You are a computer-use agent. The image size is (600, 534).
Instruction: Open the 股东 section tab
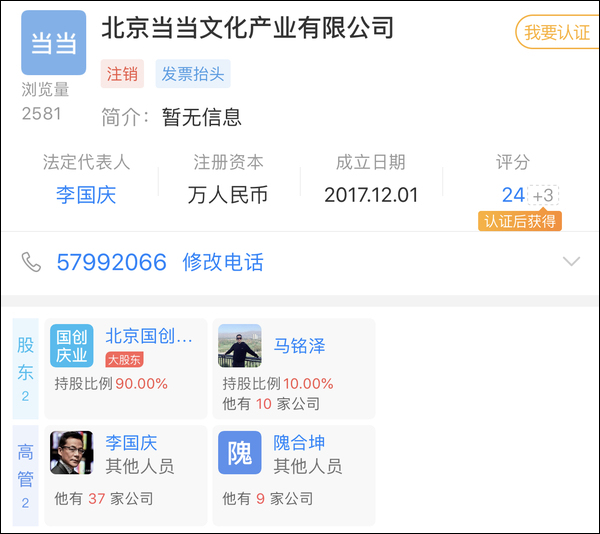[25, 368]
